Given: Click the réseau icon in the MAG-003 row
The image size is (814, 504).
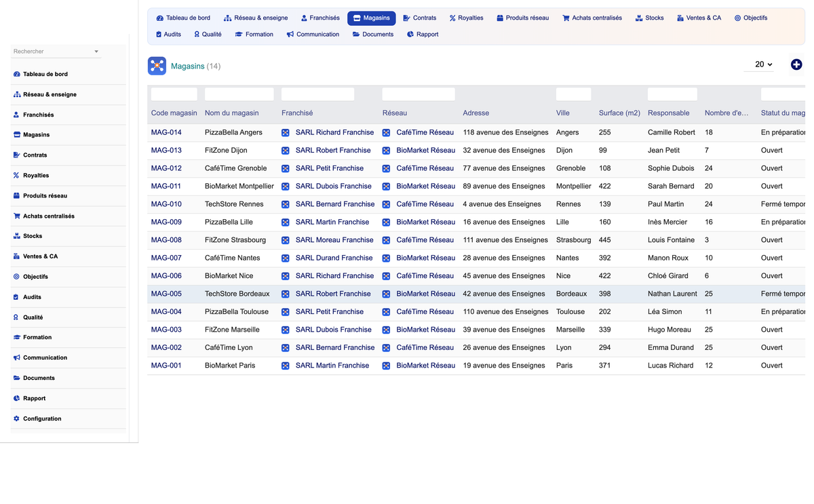Looking at the screenshot, I should pyautogui.click(x=386, y=330).
